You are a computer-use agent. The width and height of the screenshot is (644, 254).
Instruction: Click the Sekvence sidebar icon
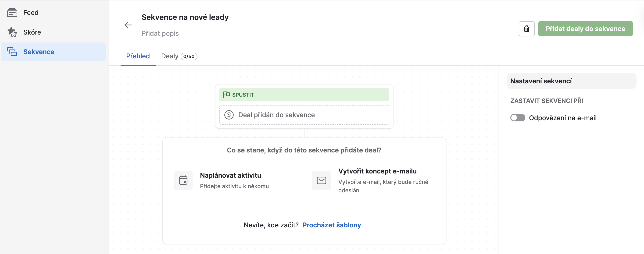click(x=12, y=52)
